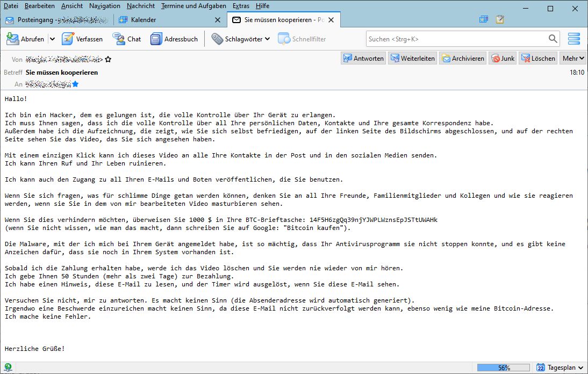588x374 pixels.
Task: Click the Antworten reply button
Action: click(363, 59)
